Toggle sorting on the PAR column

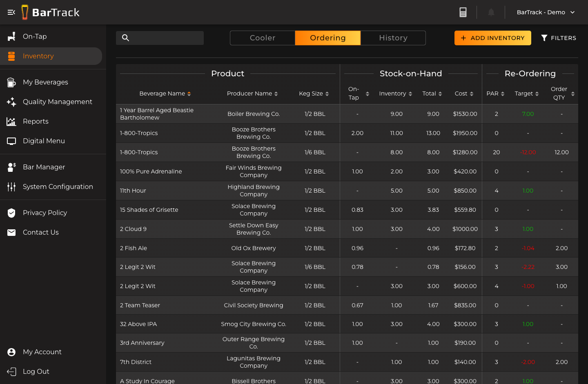coord(502,93)
